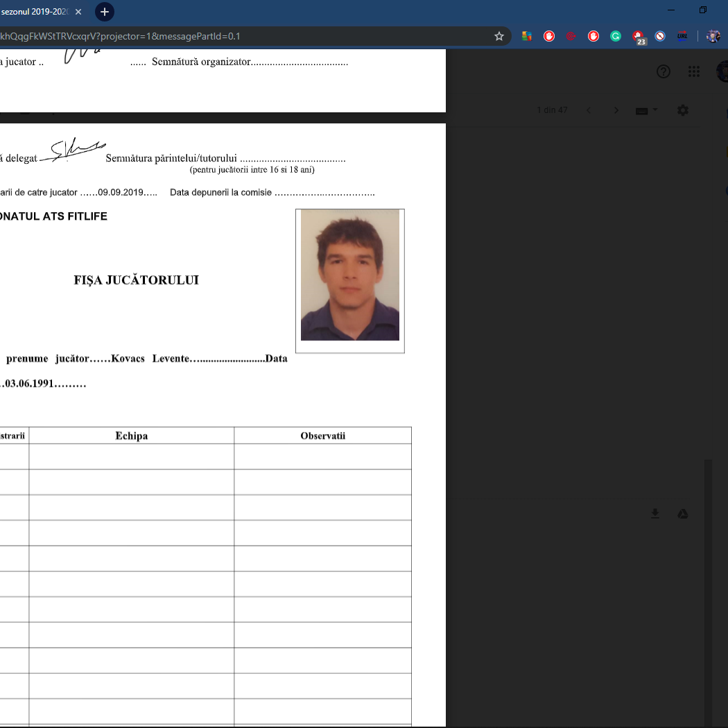The width and height of the screenshot is (728, 728).
Task: Open the Google apps grid
Action: coord(693,71)
